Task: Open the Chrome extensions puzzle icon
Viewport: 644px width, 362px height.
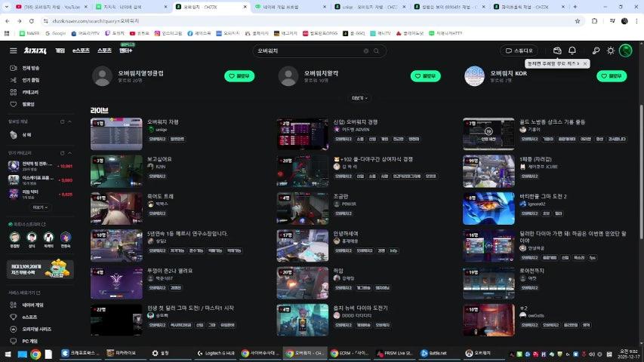Action: (x=594, y=21)
